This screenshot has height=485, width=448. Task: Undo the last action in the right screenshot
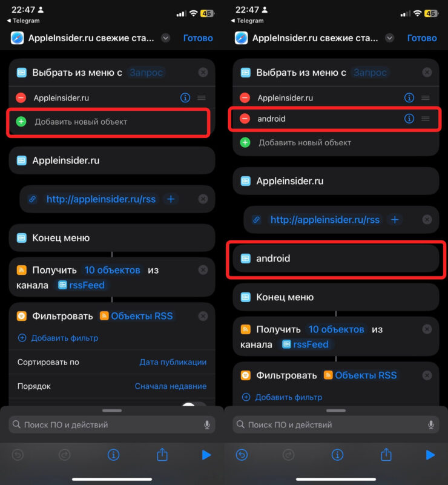tap(242, 455)
